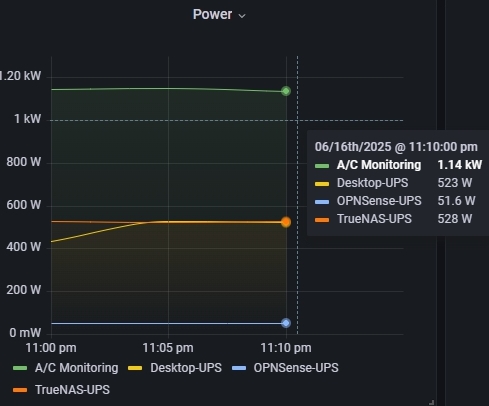Click the 528 W tooltip value
489x406 pixels.
(x=455, y=219)
